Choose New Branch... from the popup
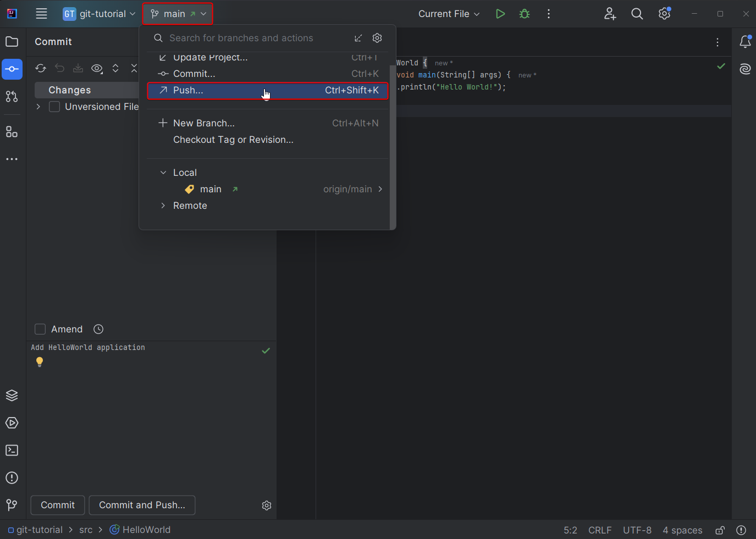756x539 pixels. (203, 123)
